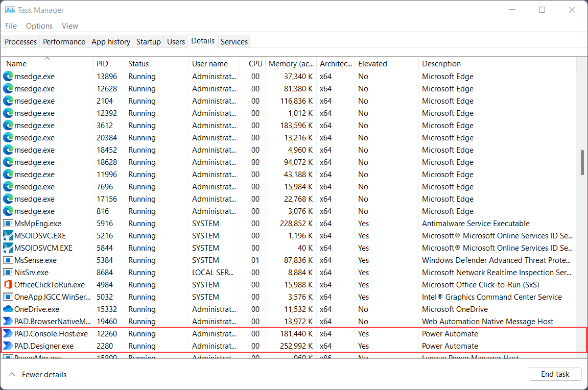This screenshot has height=390, width=588.
Task: Click the OfficeClickToRun.exe application icon
Action: click(8, 284)
